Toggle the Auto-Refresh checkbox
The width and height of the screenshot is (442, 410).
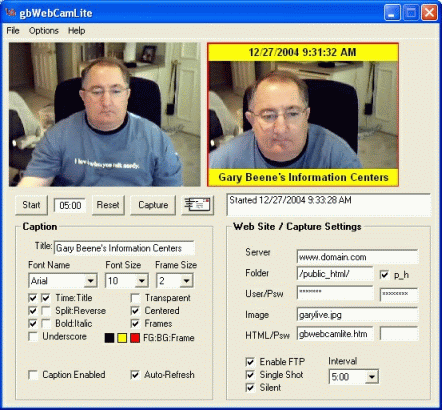pos(135,375)
